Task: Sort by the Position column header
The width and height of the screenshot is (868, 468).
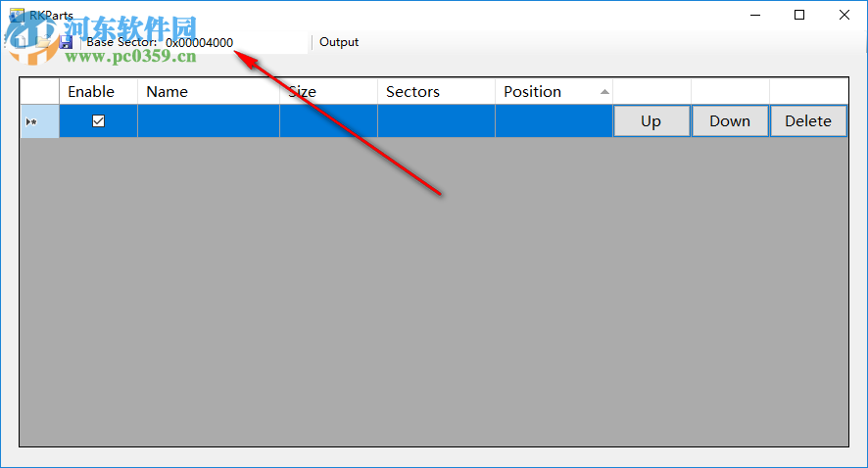Action: tap(554, 92)
